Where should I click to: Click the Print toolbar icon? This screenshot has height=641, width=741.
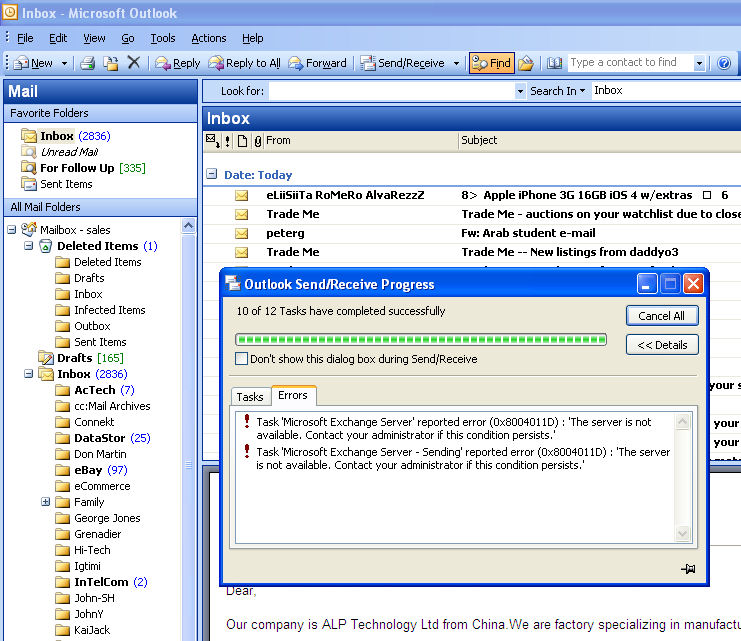(87, 63)
